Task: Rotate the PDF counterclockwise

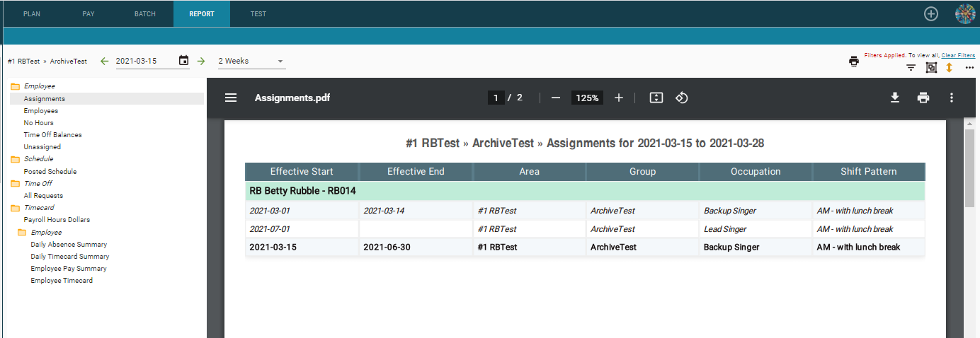Action: pyautogui.click(x=681, y=98)
